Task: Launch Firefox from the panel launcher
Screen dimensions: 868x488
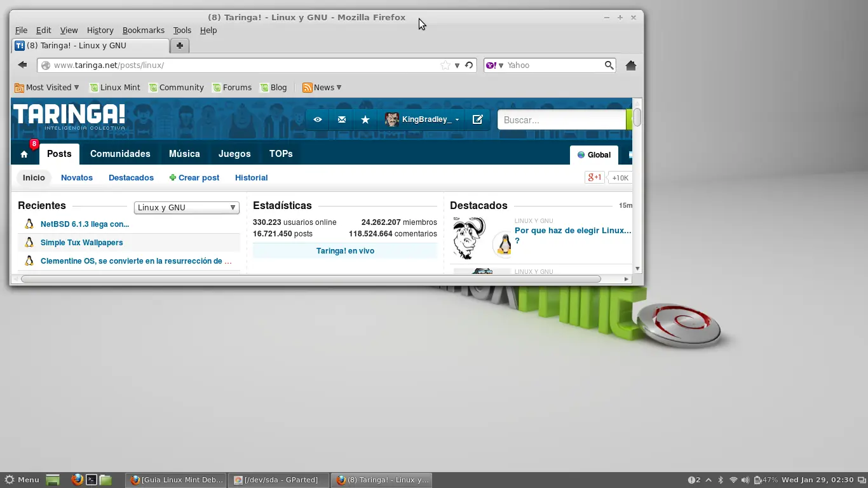Action: tap(77, 480)
